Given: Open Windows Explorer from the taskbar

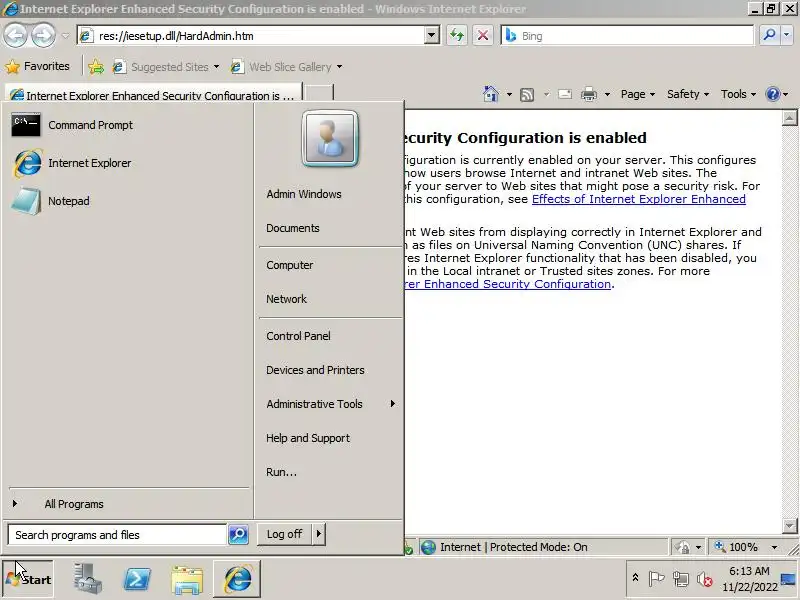Looking at the screenshot, I should (x=187, y=579).
